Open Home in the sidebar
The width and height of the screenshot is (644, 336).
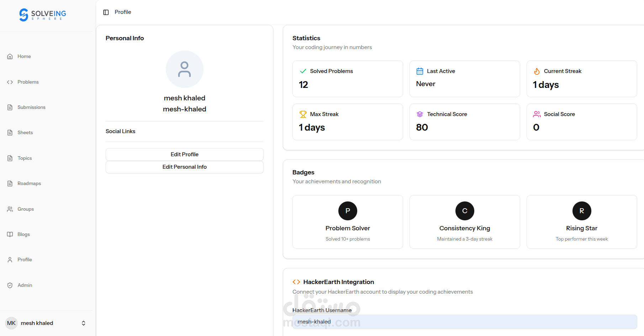pos(24,56)
